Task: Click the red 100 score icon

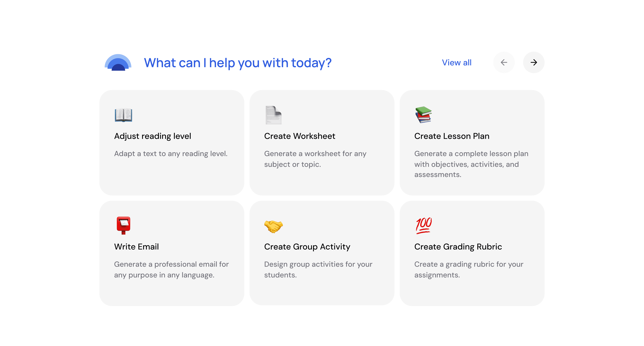Action: [424, 225]
